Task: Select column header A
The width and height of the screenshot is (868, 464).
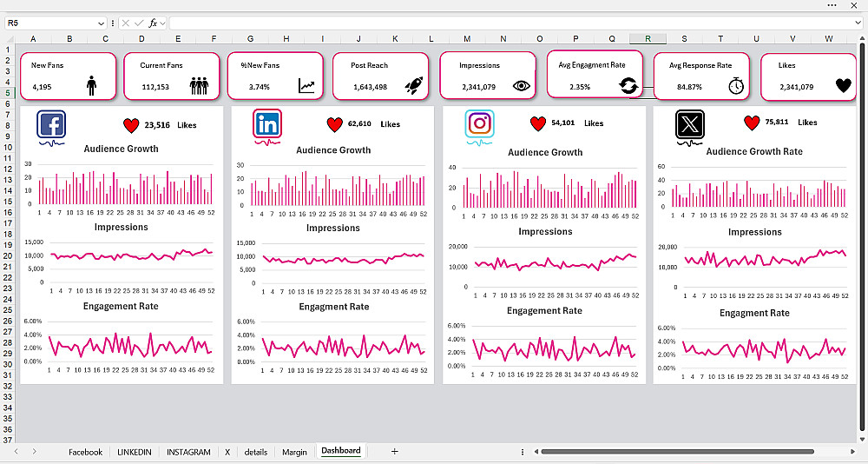Action: click(34, 39)
